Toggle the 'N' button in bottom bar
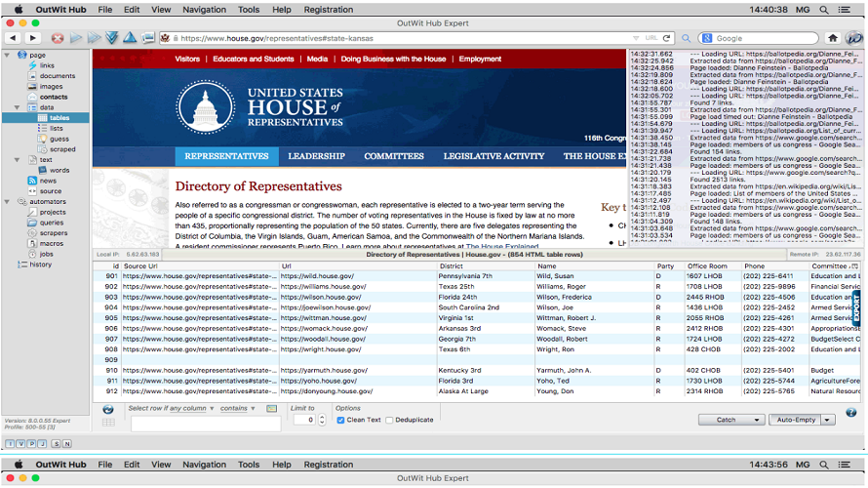 [67, 444]
